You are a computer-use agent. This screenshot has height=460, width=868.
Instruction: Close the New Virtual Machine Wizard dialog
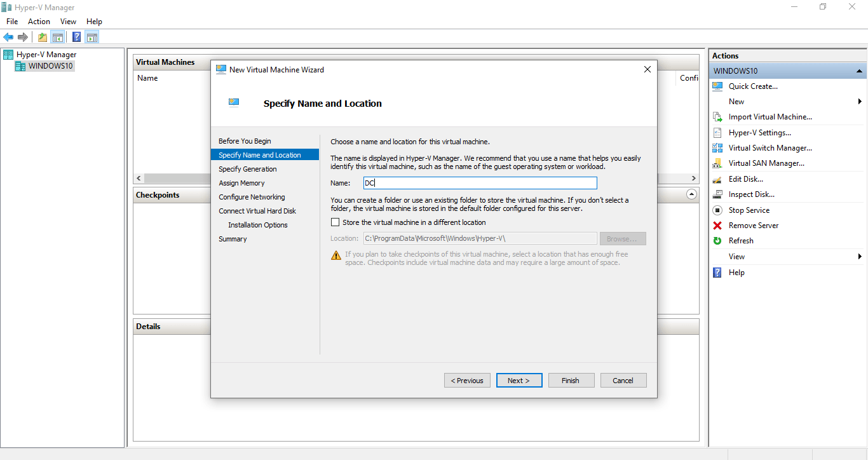(x=648, y=70)
